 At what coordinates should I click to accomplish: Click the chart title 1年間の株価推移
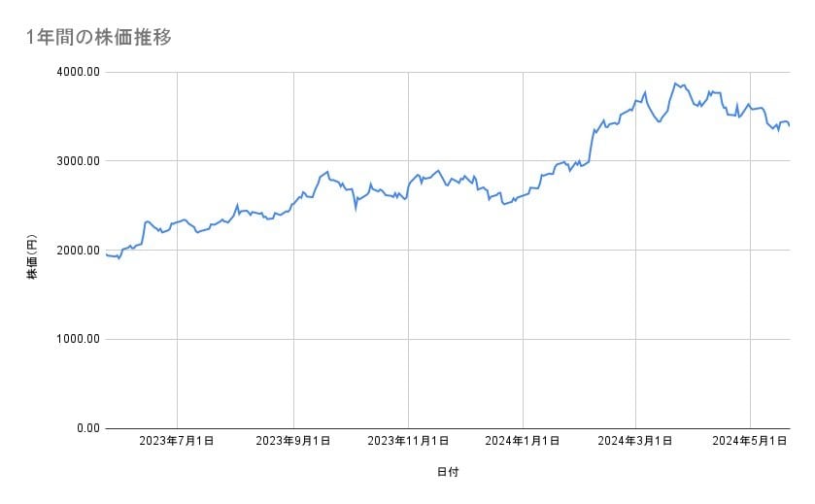[99, 38]
